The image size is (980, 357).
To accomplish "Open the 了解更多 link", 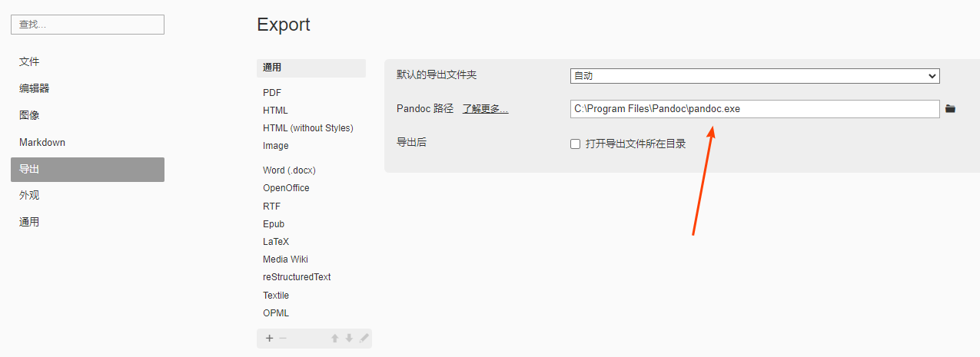I will click(x=485, y=109).
